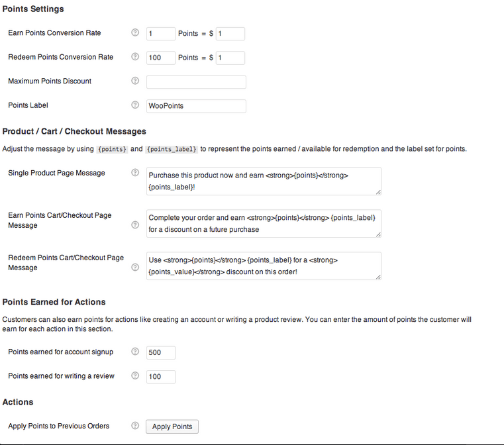
Task: Click help icon for Redeem Points Conversion Rate
Action: [135, 57]
